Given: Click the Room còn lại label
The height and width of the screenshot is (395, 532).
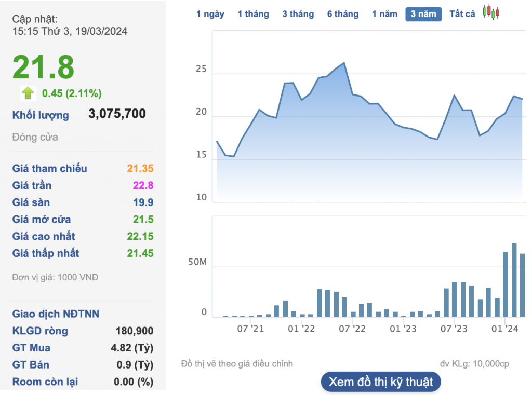Looking at the screenshot, I should click(x=45, y=382).
